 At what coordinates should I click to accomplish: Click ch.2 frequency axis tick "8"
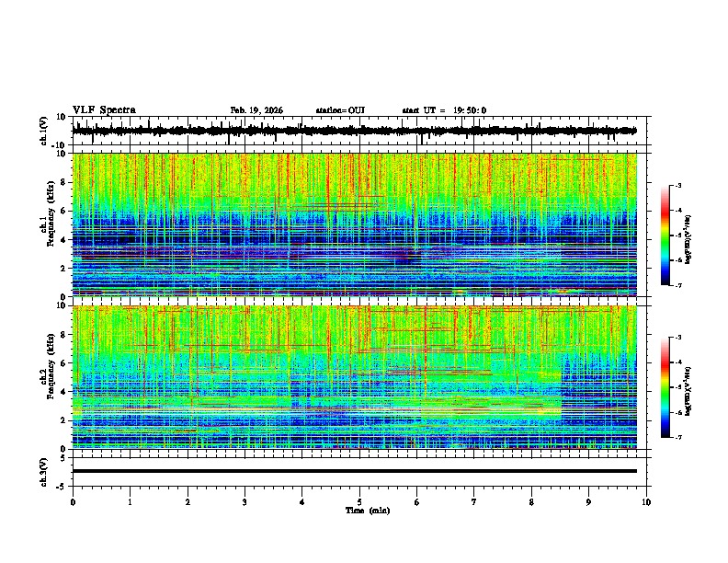[64, 335]
